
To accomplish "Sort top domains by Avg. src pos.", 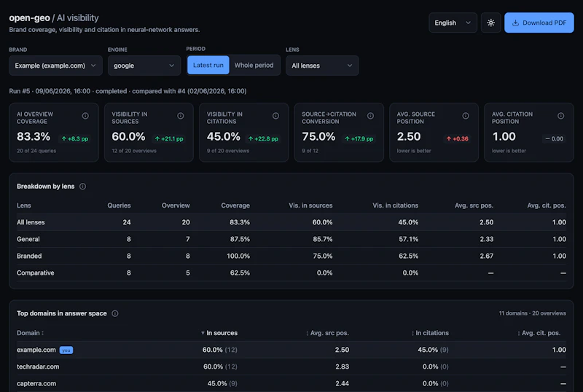I will pyautogui.click(x=327, y=333).
